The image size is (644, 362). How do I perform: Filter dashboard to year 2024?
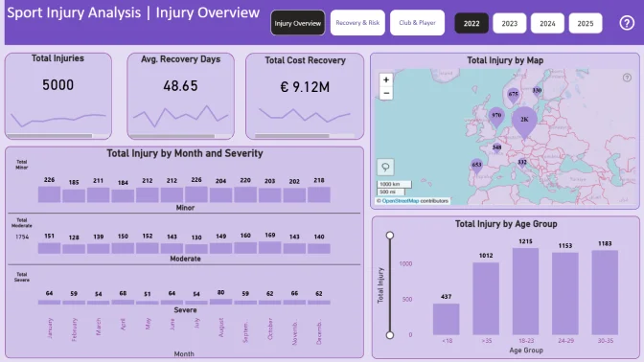point(547,23)
